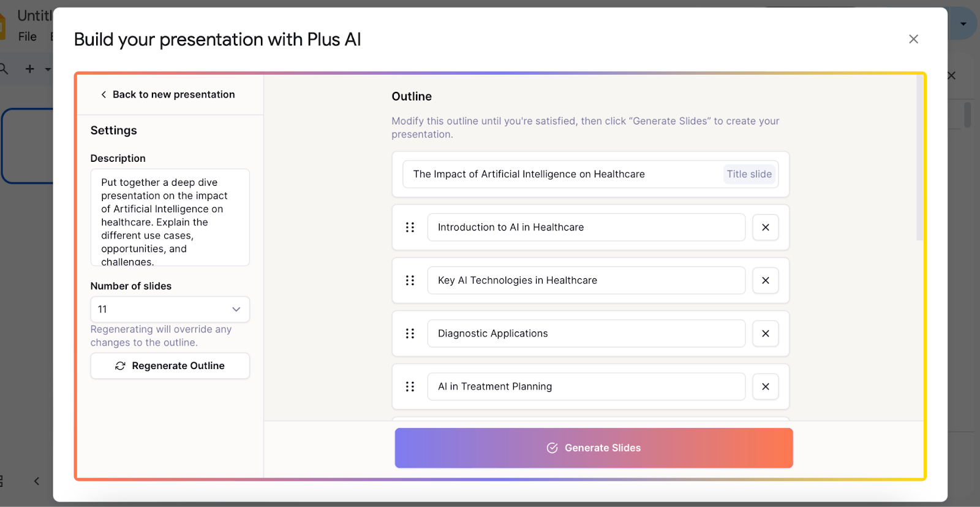Viewport: 980px width, 507px height.
Task: Delete the AI in Treatment Planning slide
Action: pyautogui.click(x=765, y=387)
